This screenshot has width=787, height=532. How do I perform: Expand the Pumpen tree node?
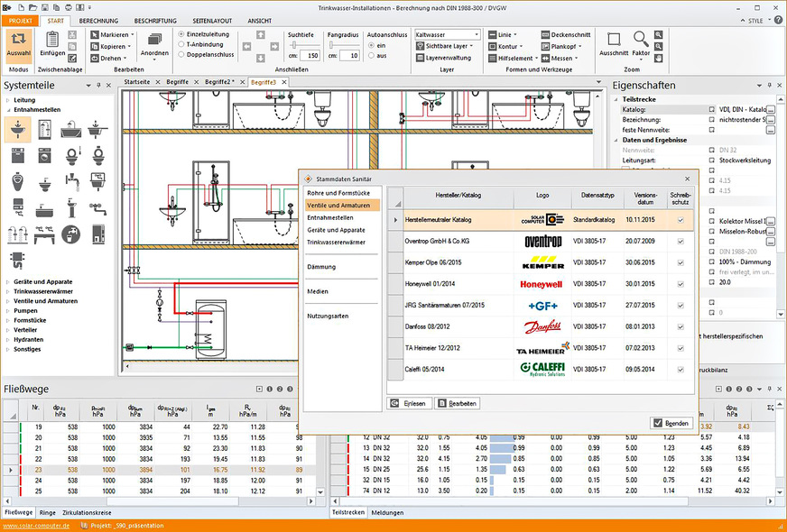[9, 310]
